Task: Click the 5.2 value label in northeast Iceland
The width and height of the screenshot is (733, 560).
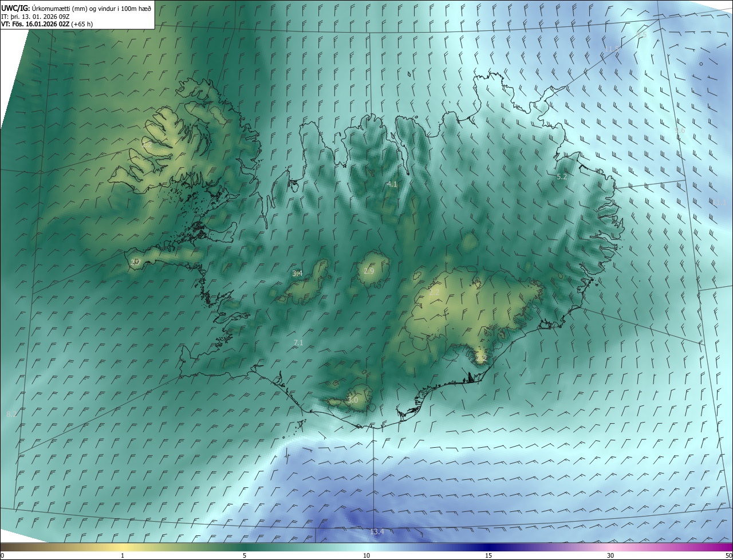Action: 562,177
